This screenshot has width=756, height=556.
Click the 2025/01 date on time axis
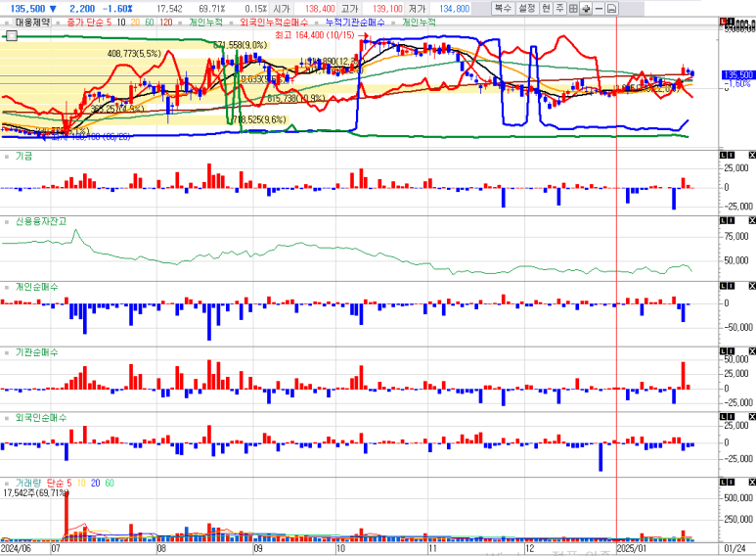click(x=632, y=548)
